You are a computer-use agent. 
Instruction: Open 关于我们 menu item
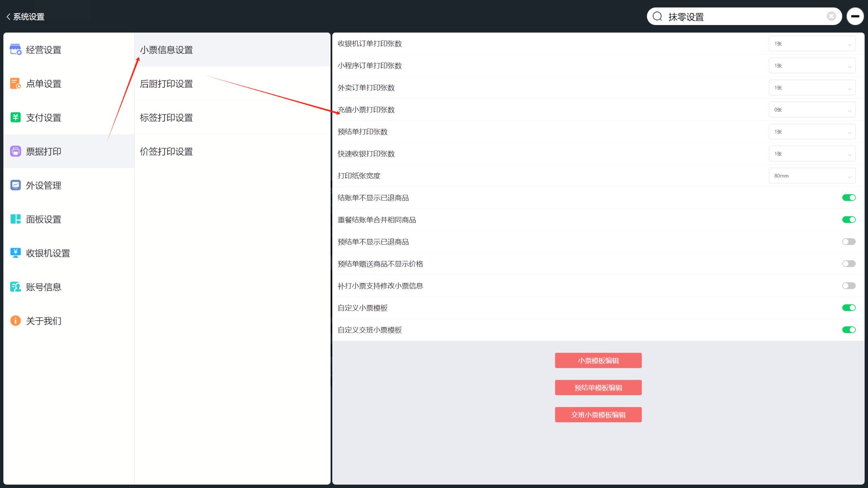69,321
